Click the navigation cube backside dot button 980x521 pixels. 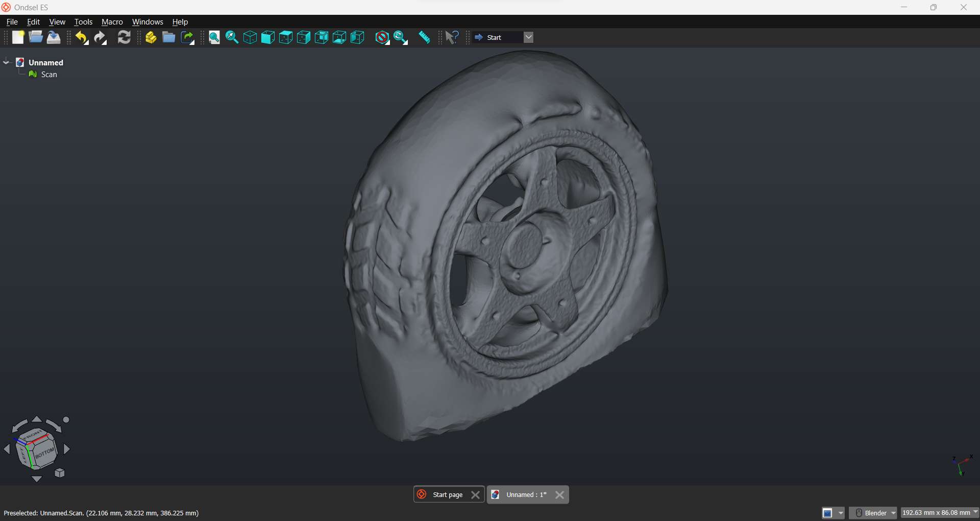(66, 420)
